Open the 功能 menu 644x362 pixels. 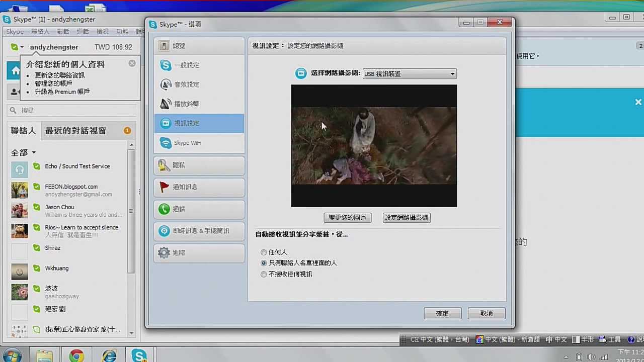pyautogui.click(x=122, y=32)
